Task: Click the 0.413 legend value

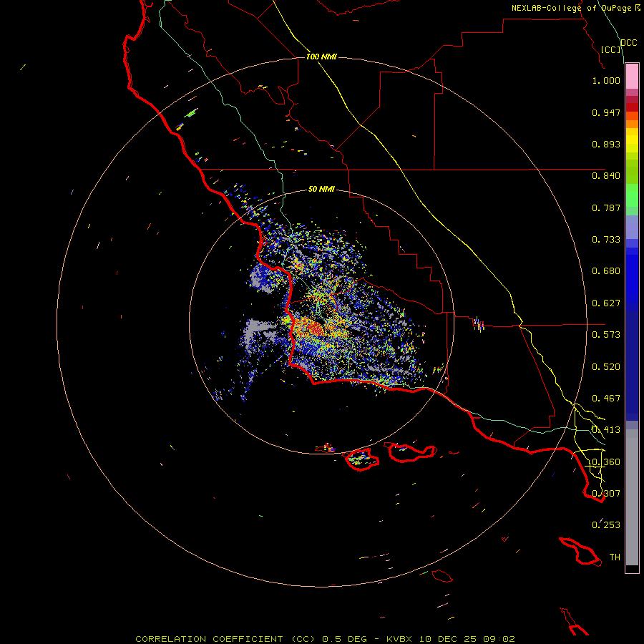Action: (606, 430)
